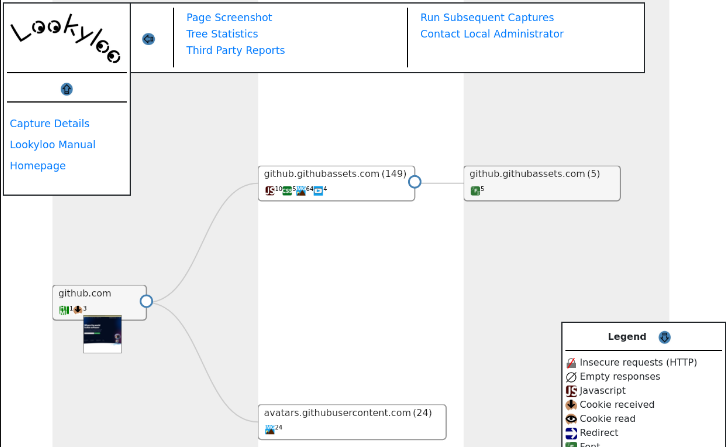Click the image icon on avatars.githubusercontent.com node
Image resolution: width=726 pixels, height=447 pixels.
tap(269, 428)
